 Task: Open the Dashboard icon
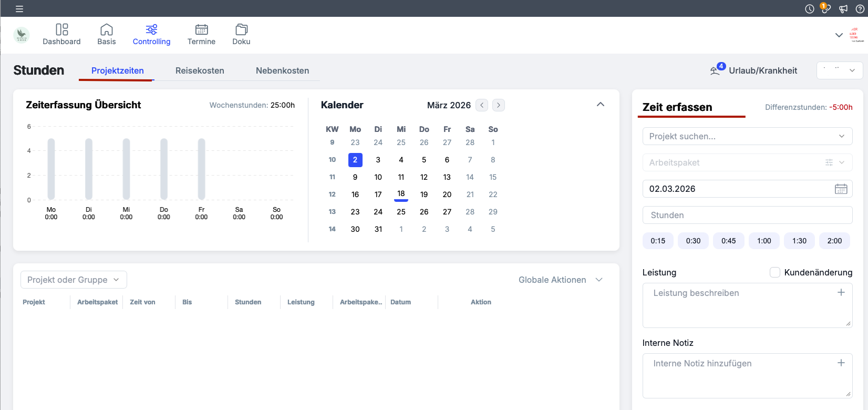(x=61, y=29)
